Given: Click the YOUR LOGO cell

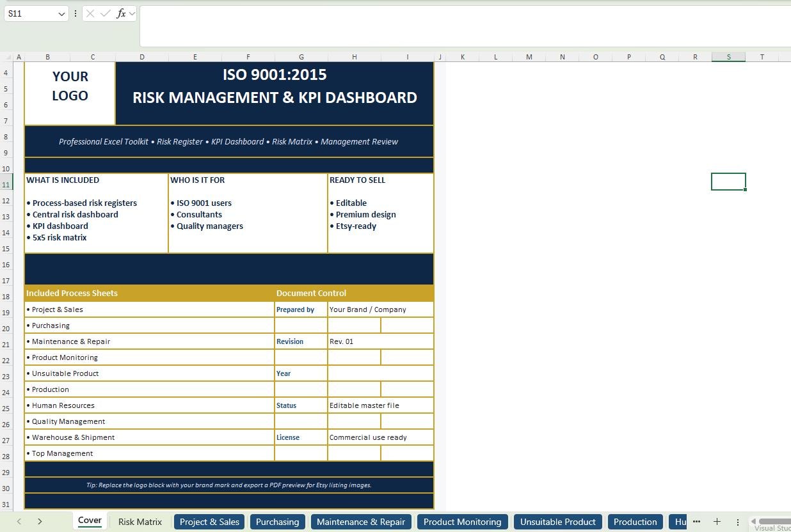Looking at the screenshot, I should tap(70, 93).
